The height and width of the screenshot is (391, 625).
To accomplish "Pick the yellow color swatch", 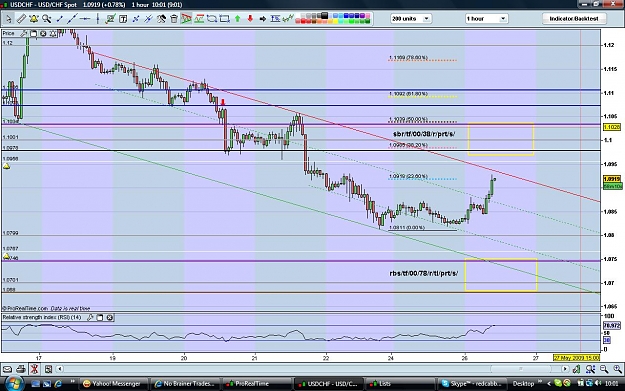I will point(335,21).
